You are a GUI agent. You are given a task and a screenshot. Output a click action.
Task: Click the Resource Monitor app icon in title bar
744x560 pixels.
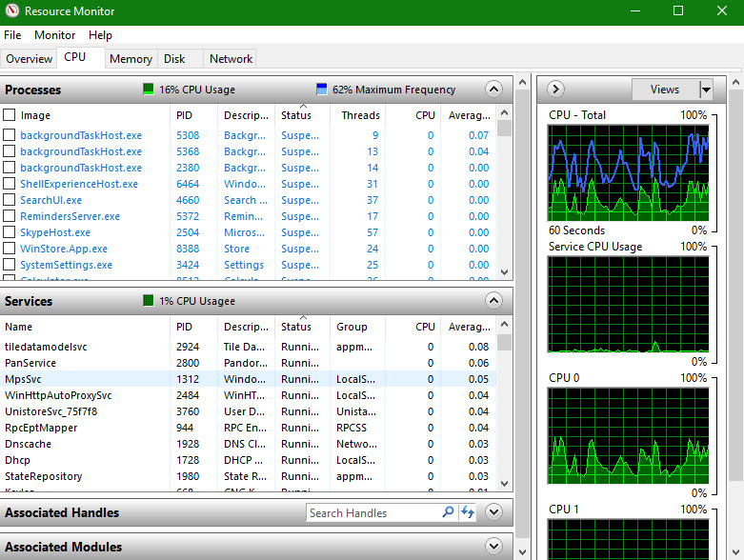point(11,11)
